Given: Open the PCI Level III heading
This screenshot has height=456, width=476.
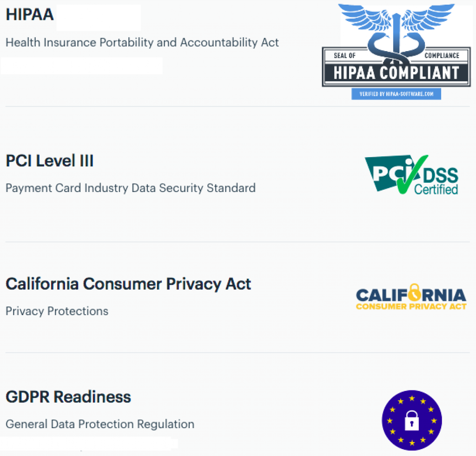Looking at the screenshot, I should click(x=50, y=161).
